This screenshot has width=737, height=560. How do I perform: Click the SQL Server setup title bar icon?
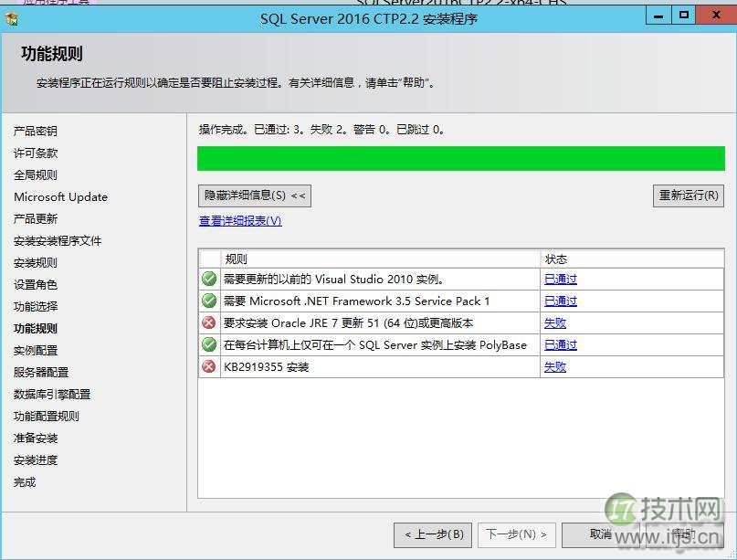click(x=12, y=19)
